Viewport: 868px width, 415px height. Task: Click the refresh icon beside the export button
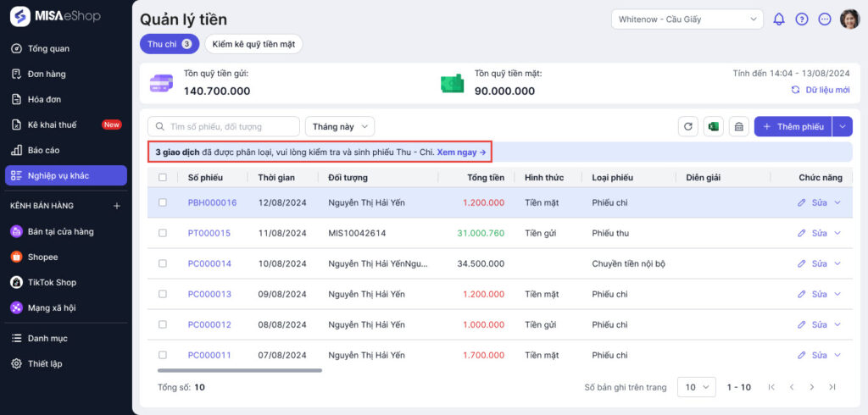pyautogui.click(x=688, y=126)
